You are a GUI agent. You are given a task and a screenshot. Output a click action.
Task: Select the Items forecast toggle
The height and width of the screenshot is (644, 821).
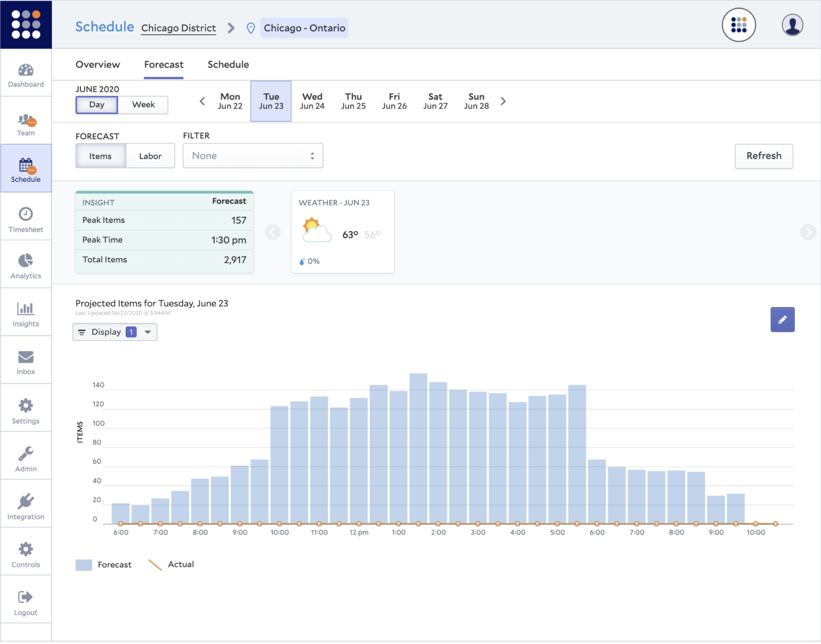pos(100,156)
